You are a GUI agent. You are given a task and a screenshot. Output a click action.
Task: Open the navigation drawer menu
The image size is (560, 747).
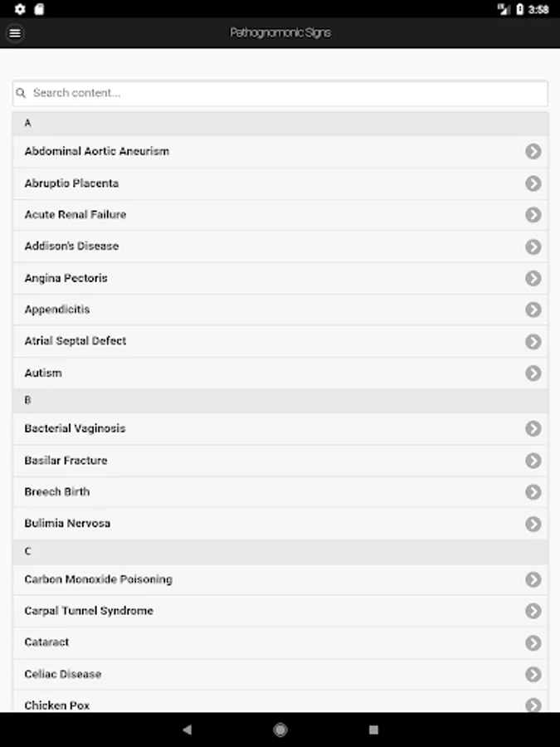[15, 33]
